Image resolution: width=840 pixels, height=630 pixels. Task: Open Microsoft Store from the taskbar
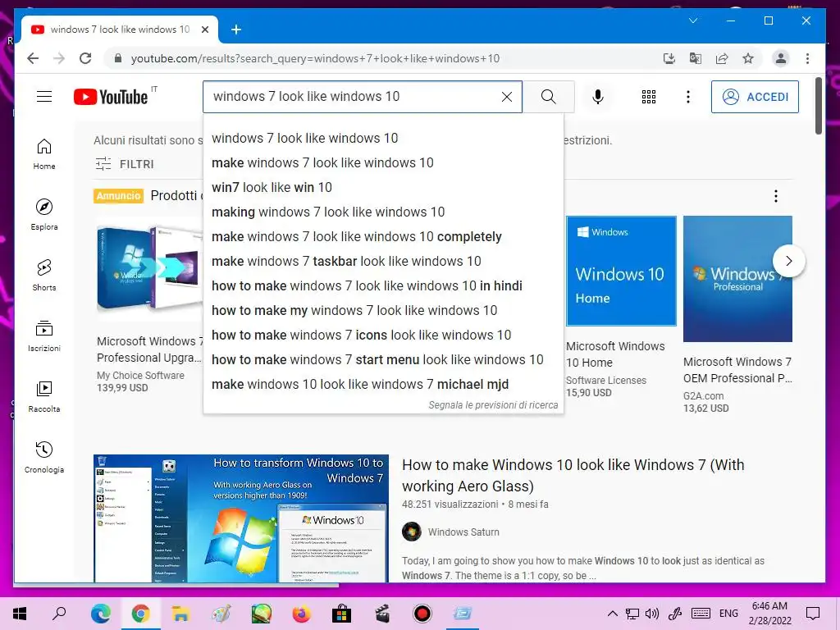[341, 614]
